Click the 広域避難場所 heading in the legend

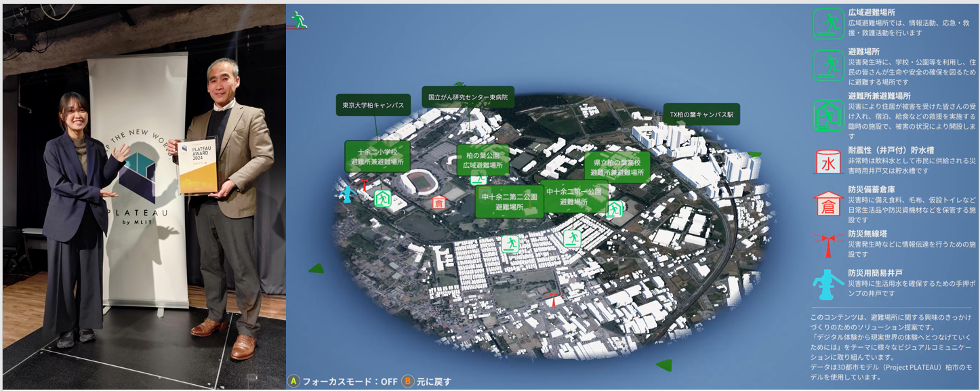(872, 12)
